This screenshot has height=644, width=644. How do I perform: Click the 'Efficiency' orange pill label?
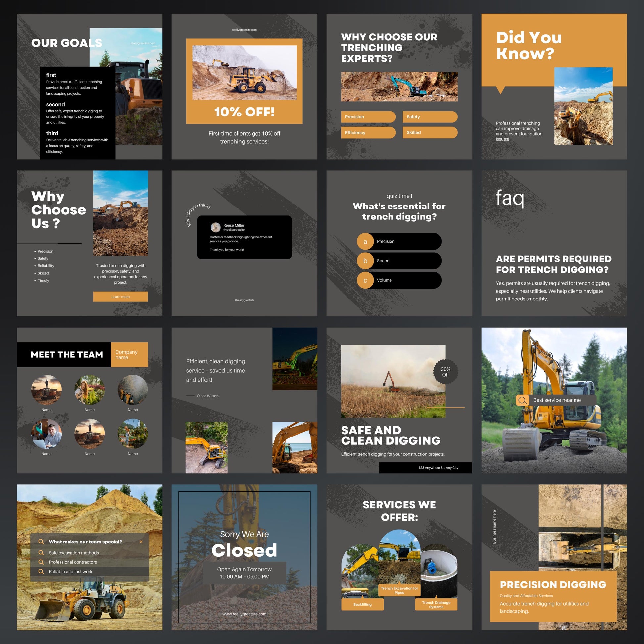tap(368, 133)
